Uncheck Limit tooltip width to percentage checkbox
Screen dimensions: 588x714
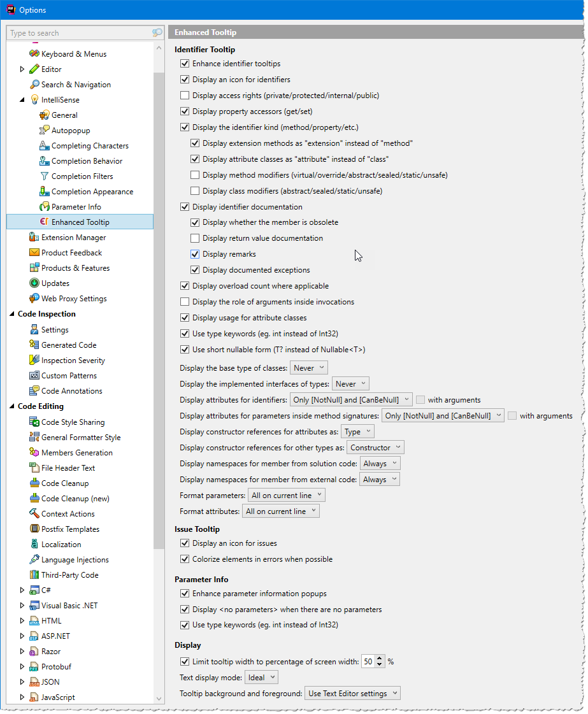[185, 662]
